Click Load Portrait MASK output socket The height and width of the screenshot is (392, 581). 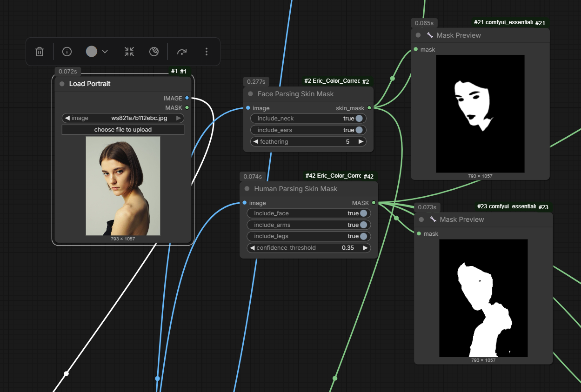click(187, 107)
